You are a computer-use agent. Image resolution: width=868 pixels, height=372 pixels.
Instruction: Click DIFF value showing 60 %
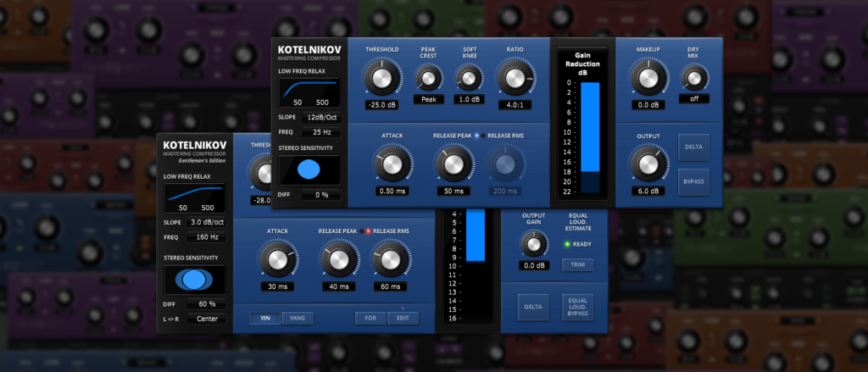[206, 304]
